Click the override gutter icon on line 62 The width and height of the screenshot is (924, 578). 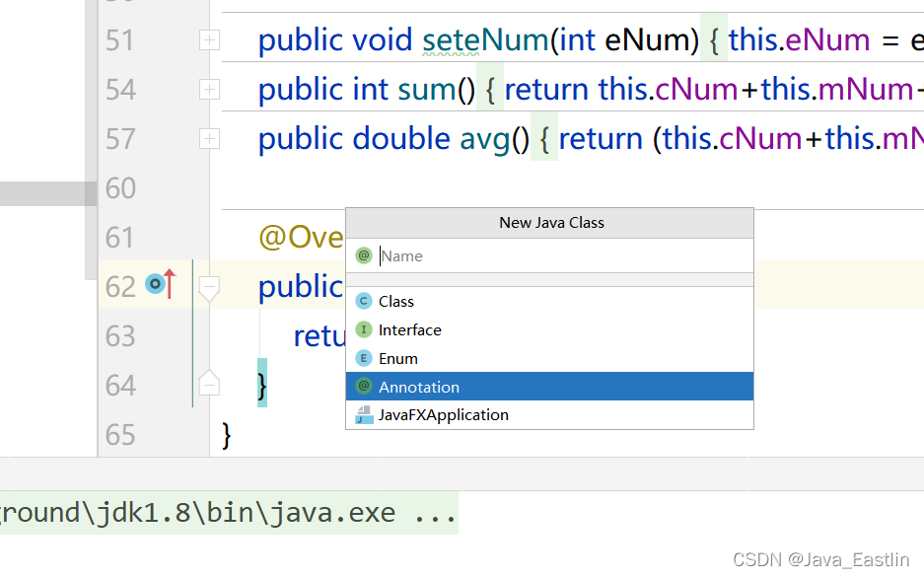(161, 284)
